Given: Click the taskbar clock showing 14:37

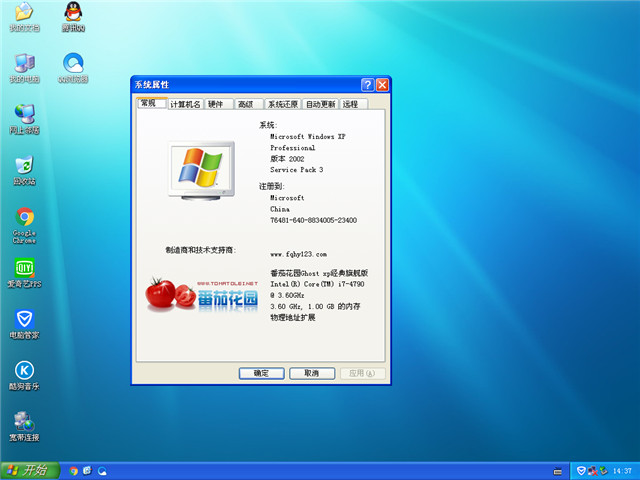Looking at the screenshot, I should tap(622, 471).
